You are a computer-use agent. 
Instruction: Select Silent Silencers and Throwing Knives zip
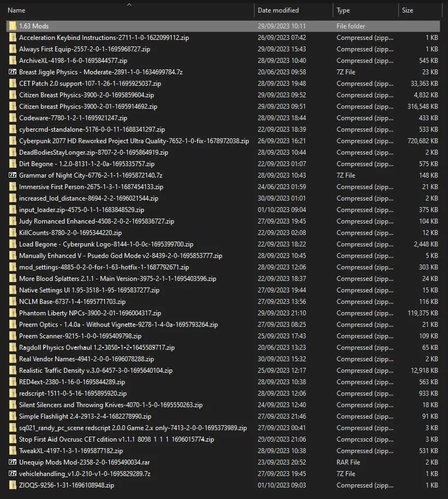111,405
